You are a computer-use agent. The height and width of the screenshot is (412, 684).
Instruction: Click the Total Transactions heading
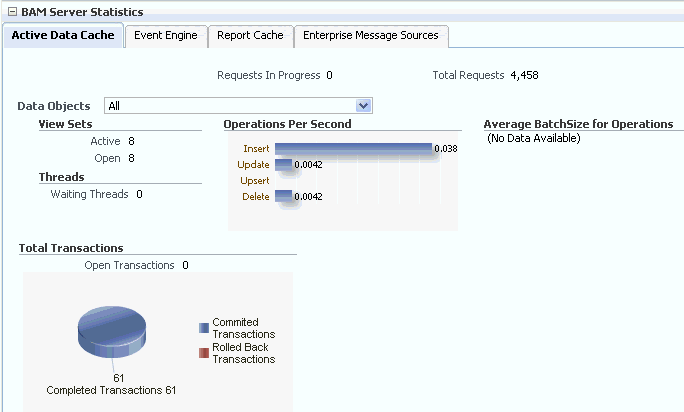tap(71, 248)
